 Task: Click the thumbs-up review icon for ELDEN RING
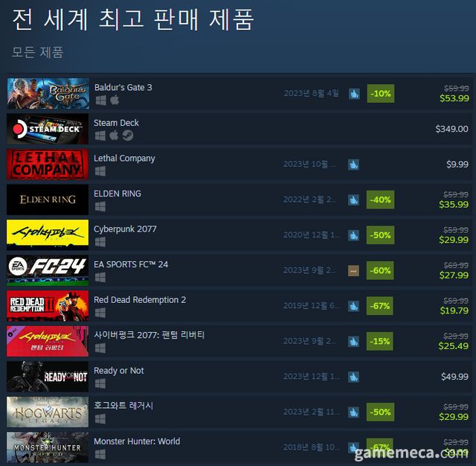coord(353,200)
